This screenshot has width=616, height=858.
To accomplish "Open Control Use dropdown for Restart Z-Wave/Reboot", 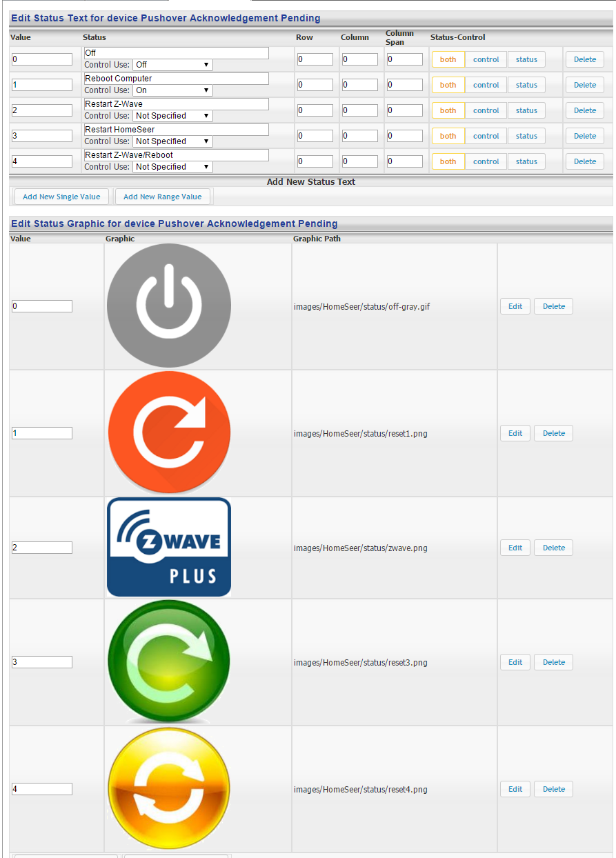I will (x=172, y=167).
